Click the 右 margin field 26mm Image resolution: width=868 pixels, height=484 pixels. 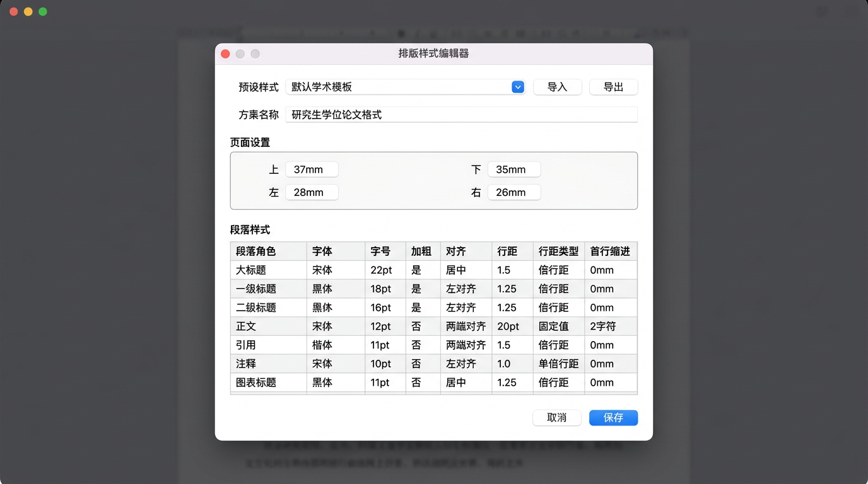(x=514, y=192)
